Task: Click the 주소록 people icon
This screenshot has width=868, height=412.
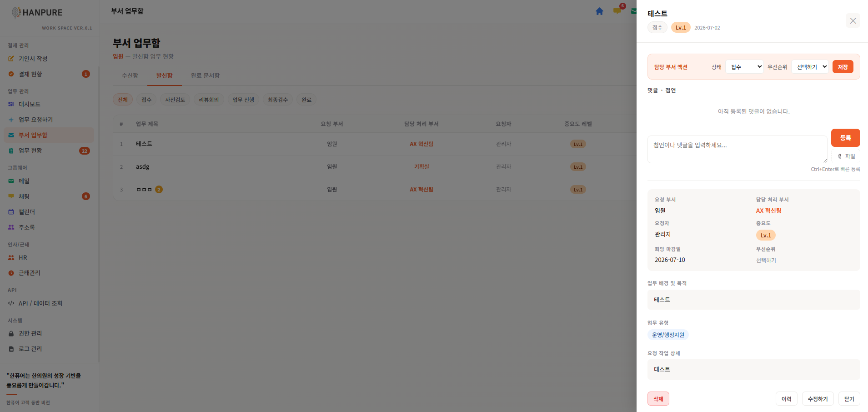Action: tap(11, 227)
